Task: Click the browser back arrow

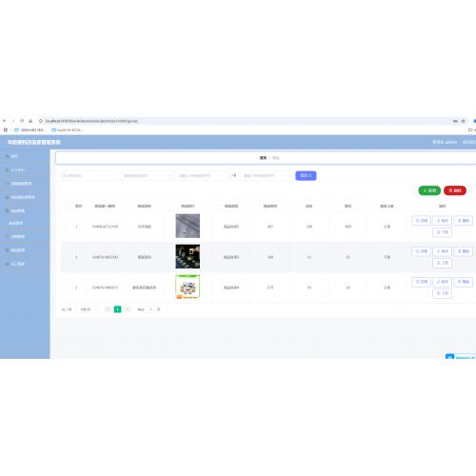Action: click(x=5, y=121)
